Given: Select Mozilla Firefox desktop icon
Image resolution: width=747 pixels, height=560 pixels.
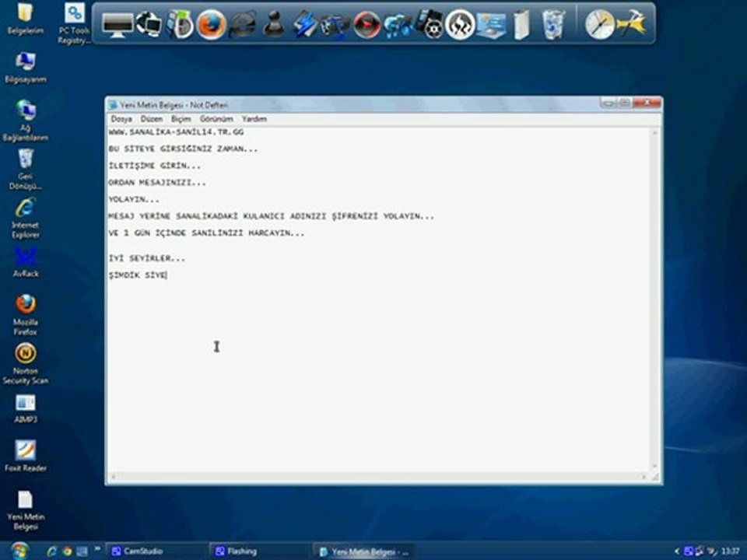Looking at the screenshot, I should click(25, 315).
